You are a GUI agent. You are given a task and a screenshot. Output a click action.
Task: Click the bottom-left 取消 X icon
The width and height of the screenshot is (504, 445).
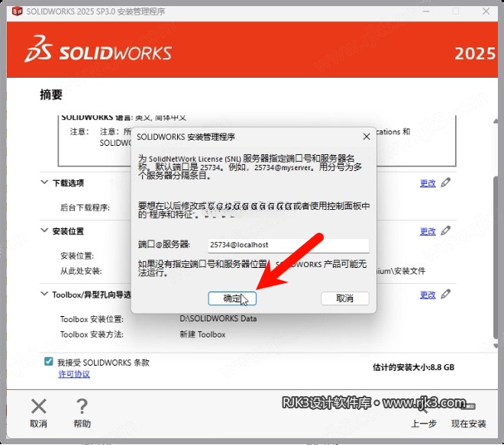(39, 406)
